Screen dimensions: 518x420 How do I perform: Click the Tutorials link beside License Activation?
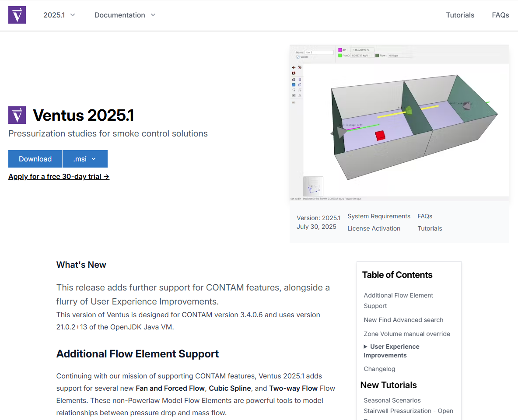coord(430,228)
